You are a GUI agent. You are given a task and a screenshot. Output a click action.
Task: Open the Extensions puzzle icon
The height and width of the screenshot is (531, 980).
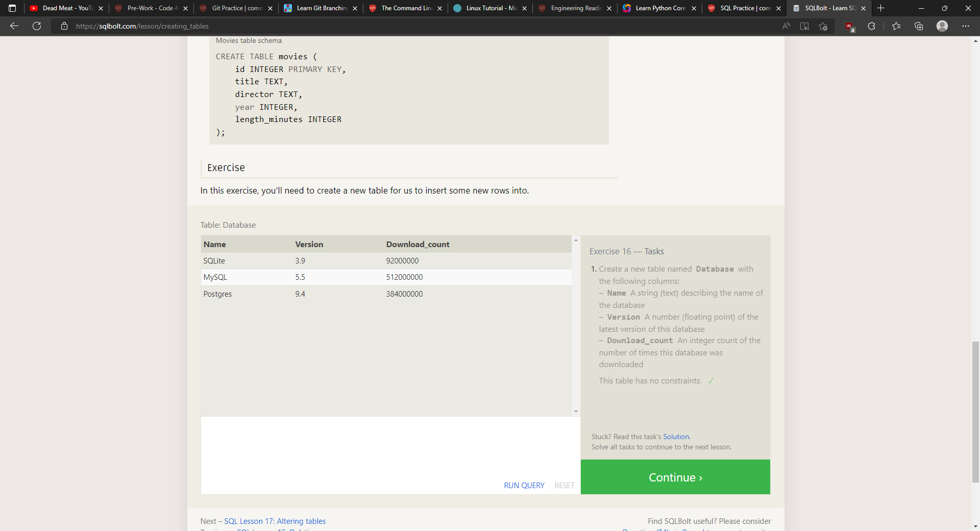tap(871, 26)
